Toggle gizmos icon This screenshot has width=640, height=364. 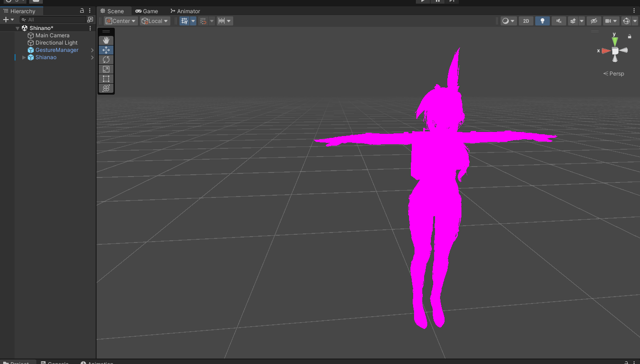(626, 21)
